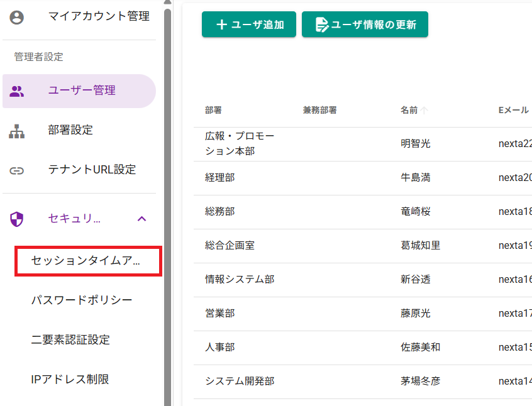Click the sort arrow beside 名前 header
This screenshot has height=406, width=532.
tap(424, 111)
